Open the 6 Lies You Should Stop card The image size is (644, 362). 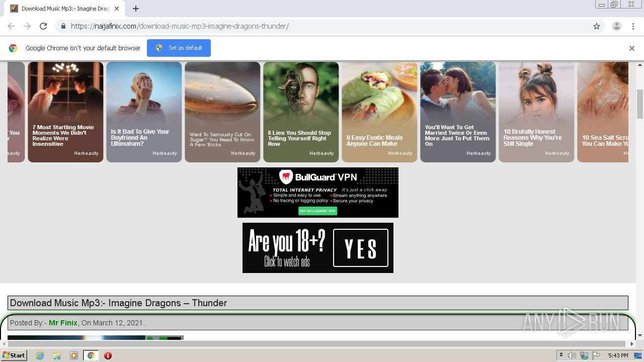coord(301,112)
